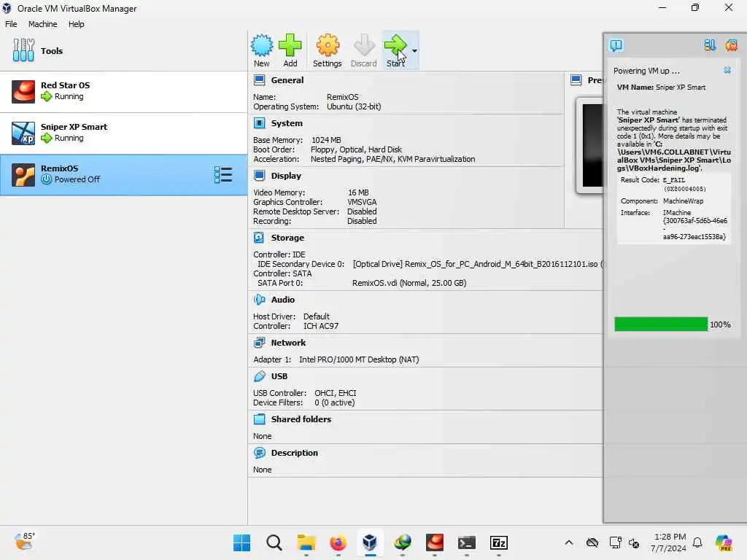
Task: Click the Storage disk icon
Action: click(259, 237)
